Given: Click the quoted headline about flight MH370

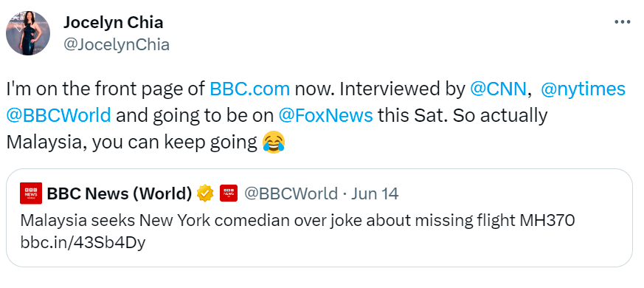Looking at the screenshot, I should click(x=297, y=221).
